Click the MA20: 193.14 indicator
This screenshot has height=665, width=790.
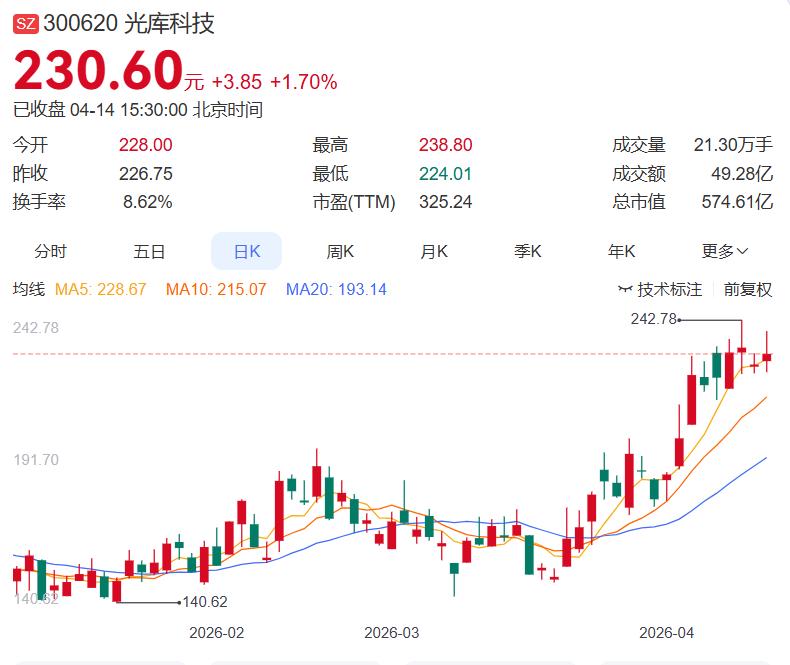(336, 289)
